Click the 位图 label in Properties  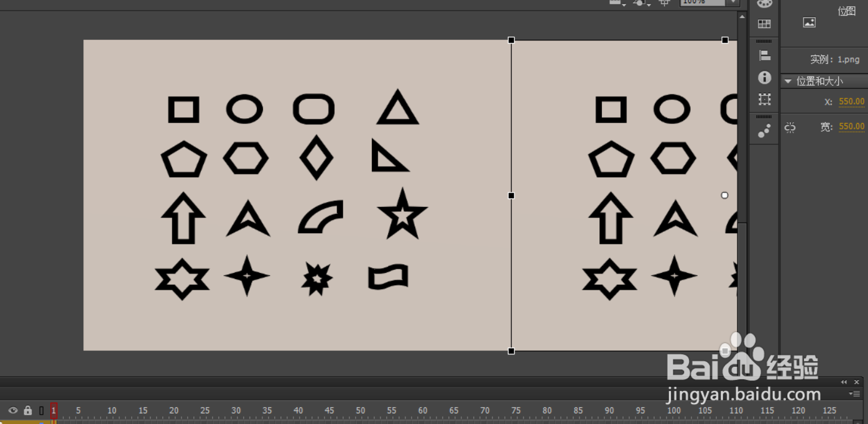846,11
